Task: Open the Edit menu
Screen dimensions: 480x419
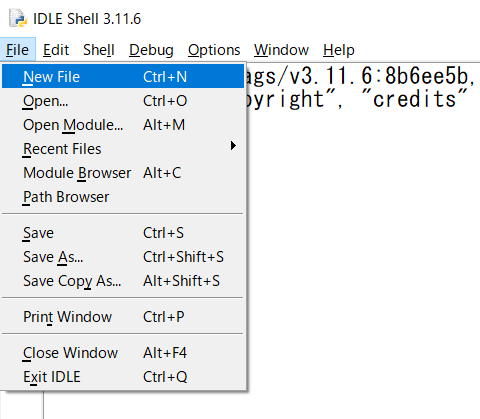Action: 56,50
